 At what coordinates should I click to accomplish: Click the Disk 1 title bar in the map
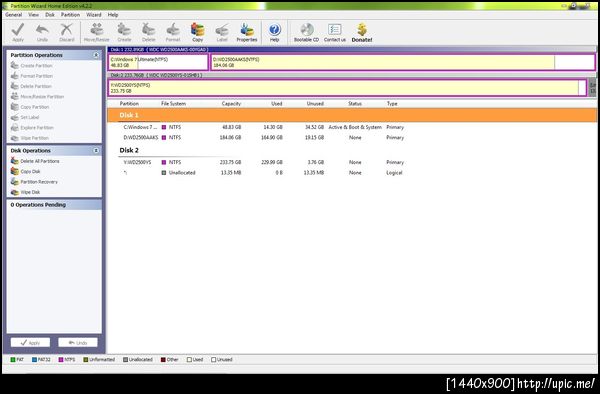352,49
